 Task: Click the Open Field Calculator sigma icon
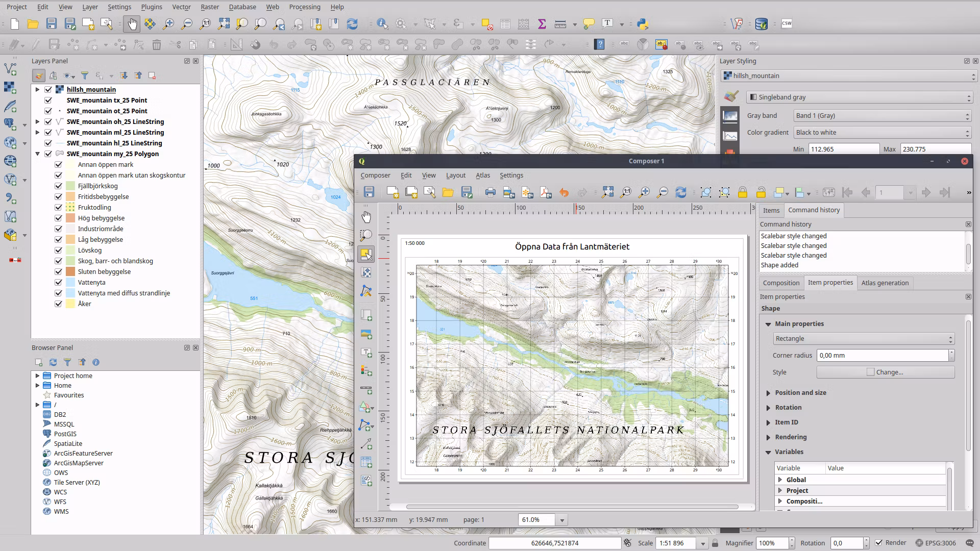tap(542, 24)
